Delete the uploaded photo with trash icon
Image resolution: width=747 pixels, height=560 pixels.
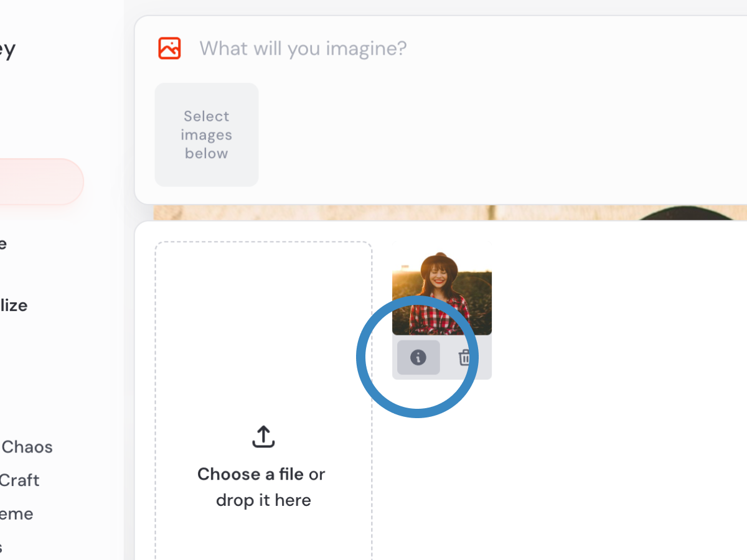point(465,358)
